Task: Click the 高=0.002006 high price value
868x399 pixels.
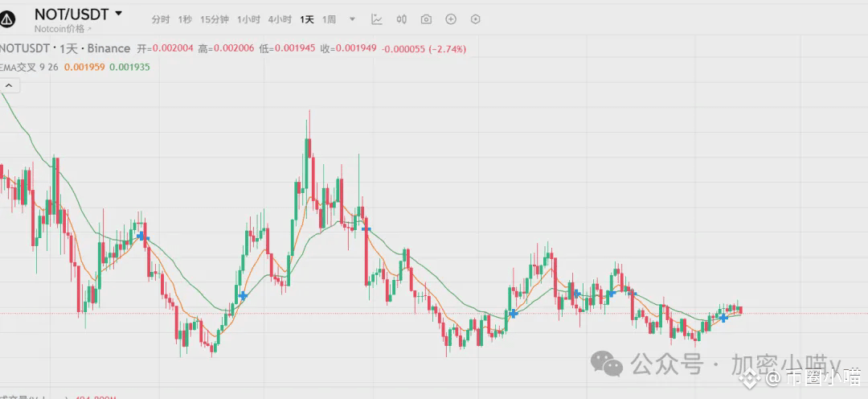Action: (226, 49)
